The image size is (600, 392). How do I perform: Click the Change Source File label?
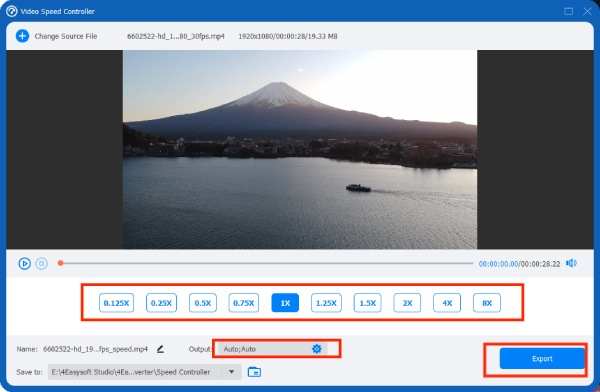pyautogui.click(x=66, y=36)
